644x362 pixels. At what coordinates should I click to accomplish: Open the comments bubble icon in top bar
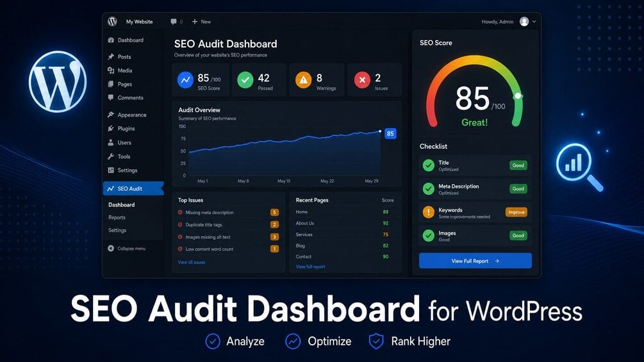(174, 21)
